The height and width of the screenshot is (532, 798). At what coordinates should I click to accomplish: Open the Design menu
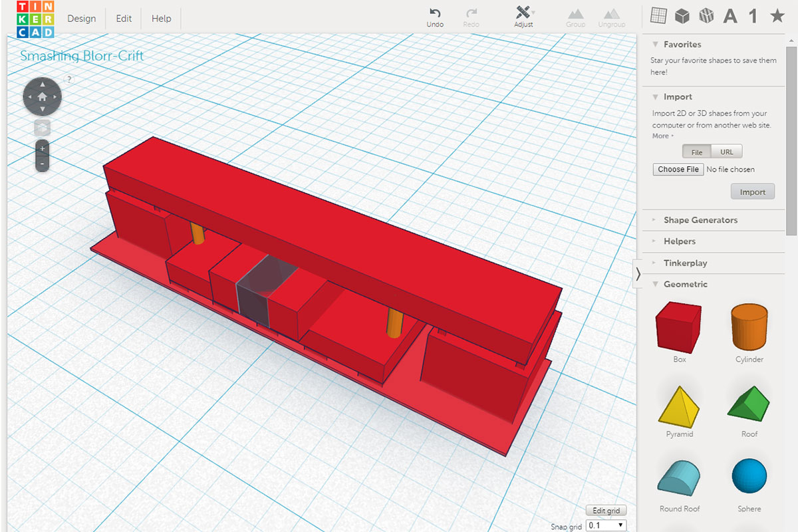pos(81,19)
